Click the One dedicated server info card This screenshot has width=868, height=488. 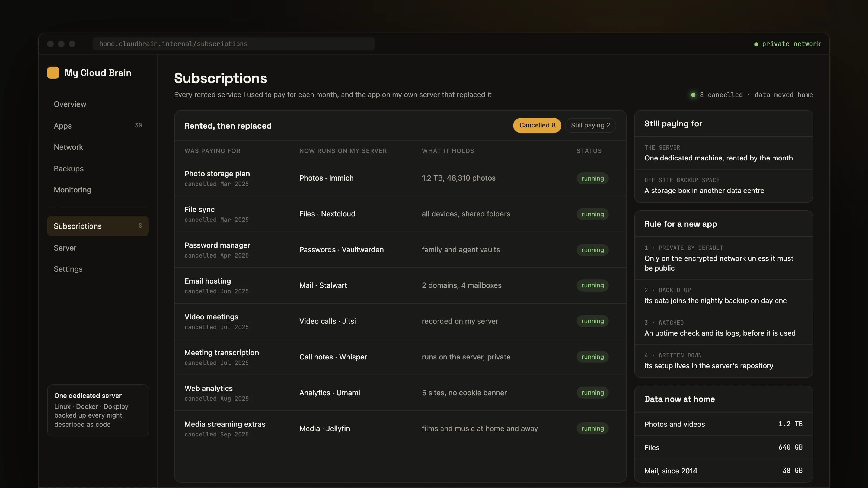coord(98,410)
